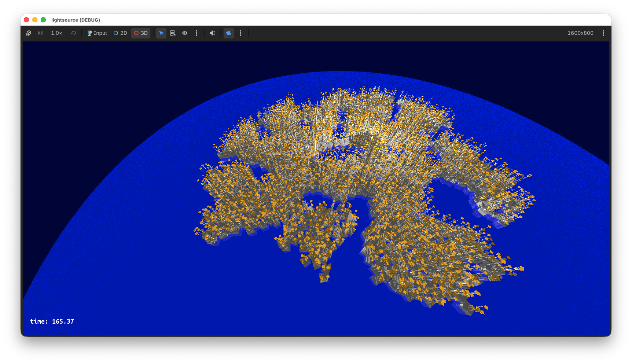Screen dimensions: 632x364
Task: Open the 1.0× game speed dropdown
Action: coord(56,33)
